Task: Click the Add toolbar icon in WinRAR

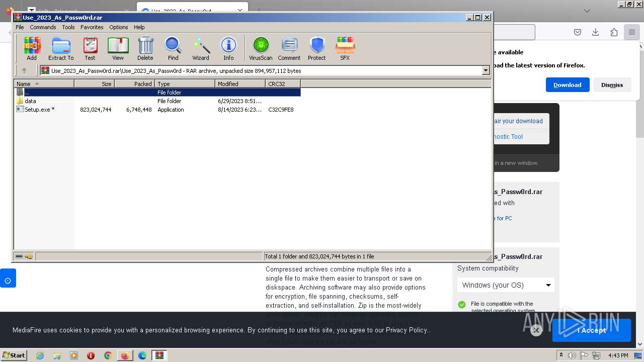Action: tap(32, 48)
